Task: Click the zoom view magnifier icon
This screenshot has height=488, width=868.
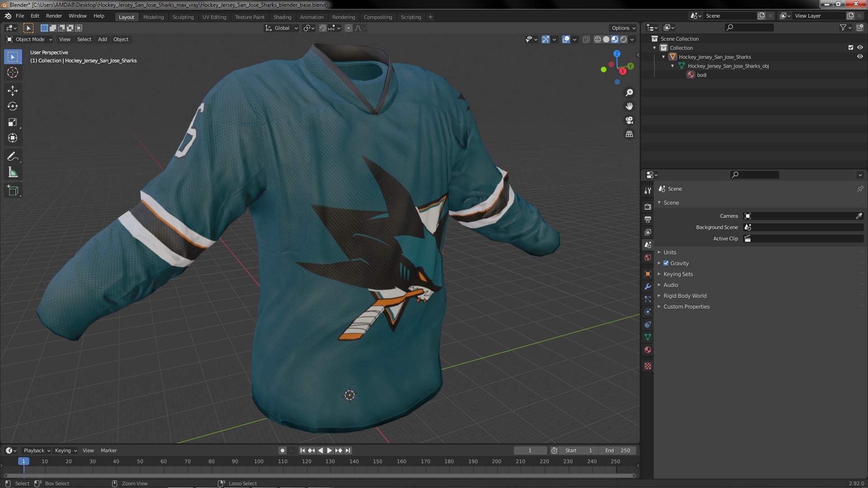Action: [x=629, y=93]
